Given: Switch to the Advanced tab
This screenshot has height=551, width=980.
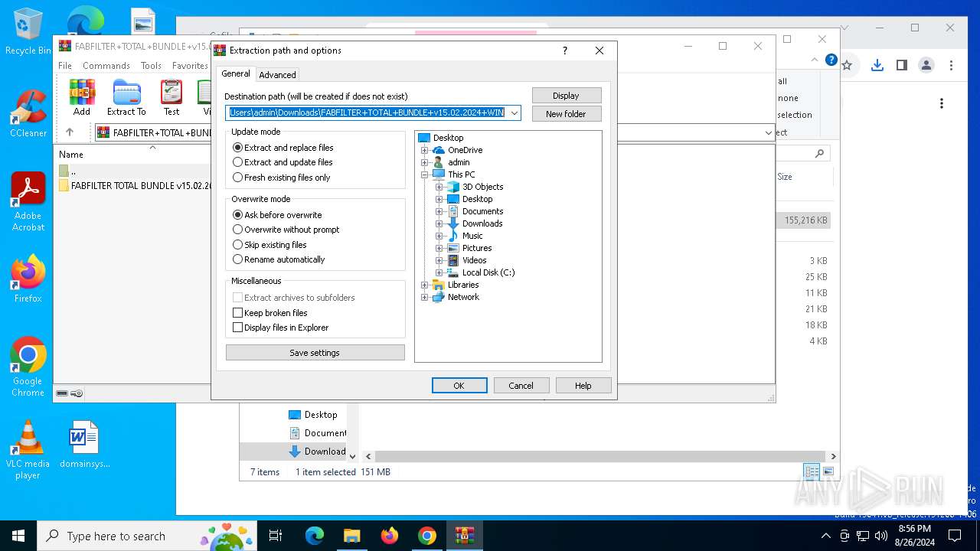Looking at the screenshot, I should click(277, 75).
